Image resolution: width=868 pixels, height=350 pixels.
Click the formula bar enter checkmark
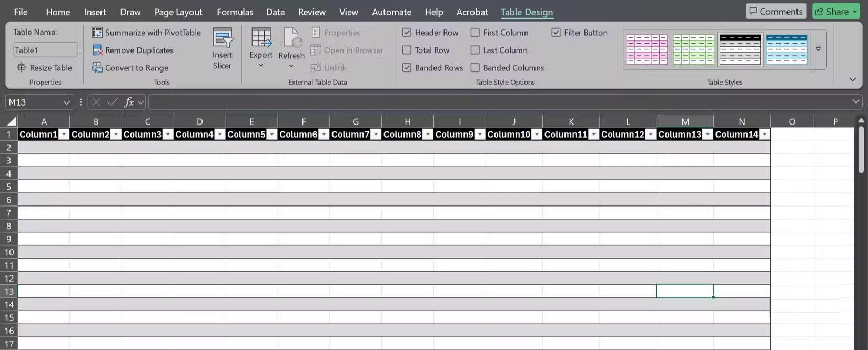112,102
